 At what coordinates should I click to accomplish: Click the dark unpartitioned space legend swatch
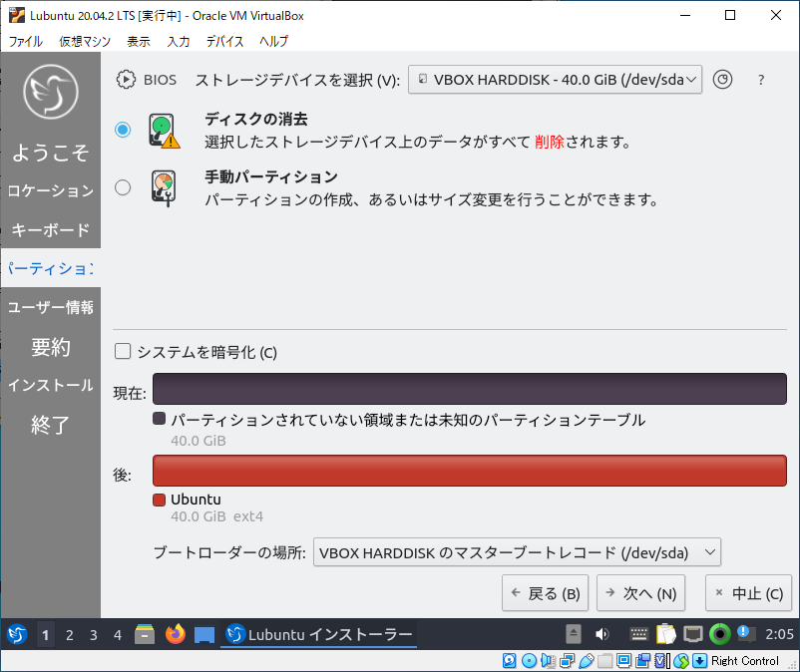pyautogui.click(x=160, y=419)
